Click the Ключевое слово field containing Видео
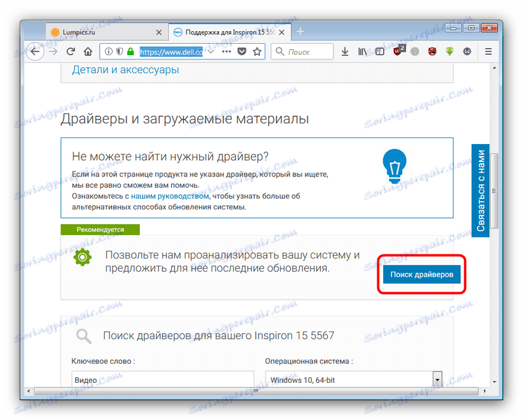Image resolution: width=523 pixels, height=420 pixels. pyautogui.click(x=163, y=379)
